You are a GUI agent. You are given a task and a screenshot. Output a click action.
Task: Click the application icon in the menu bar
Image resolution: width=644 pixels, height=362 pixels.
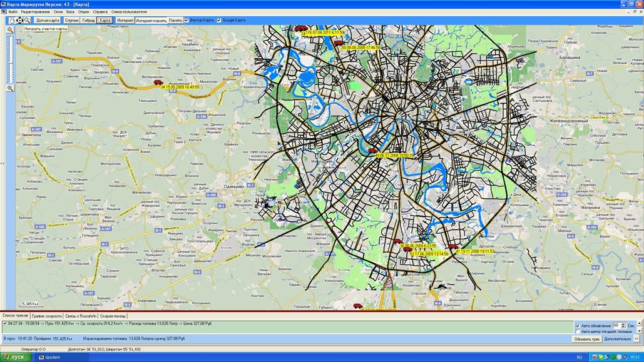4,12
